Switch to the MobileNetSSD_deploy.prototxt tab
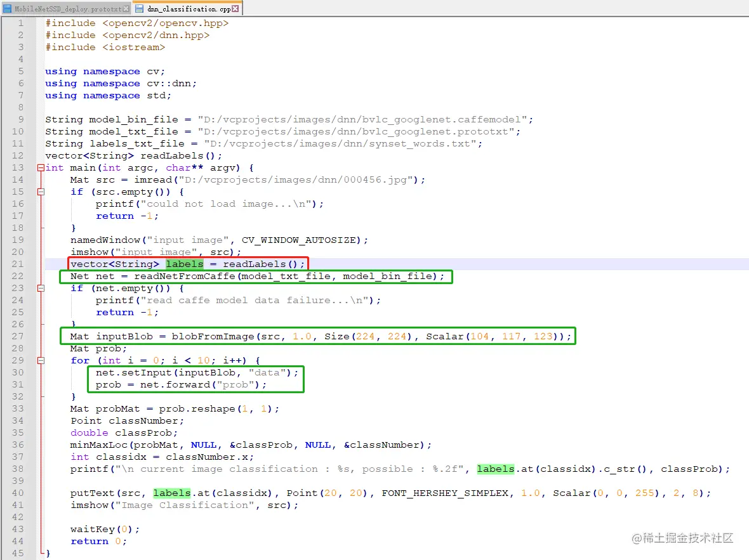 pos(66,9)
